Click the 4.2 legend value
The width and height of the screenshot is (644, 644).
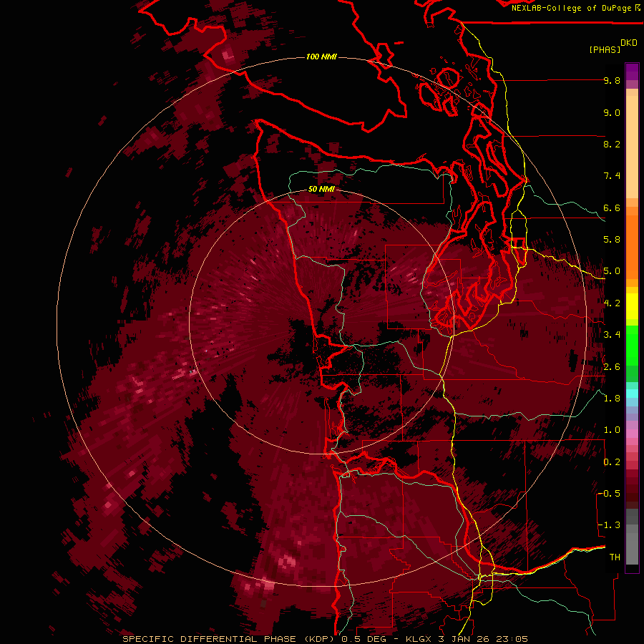[612, 303]
